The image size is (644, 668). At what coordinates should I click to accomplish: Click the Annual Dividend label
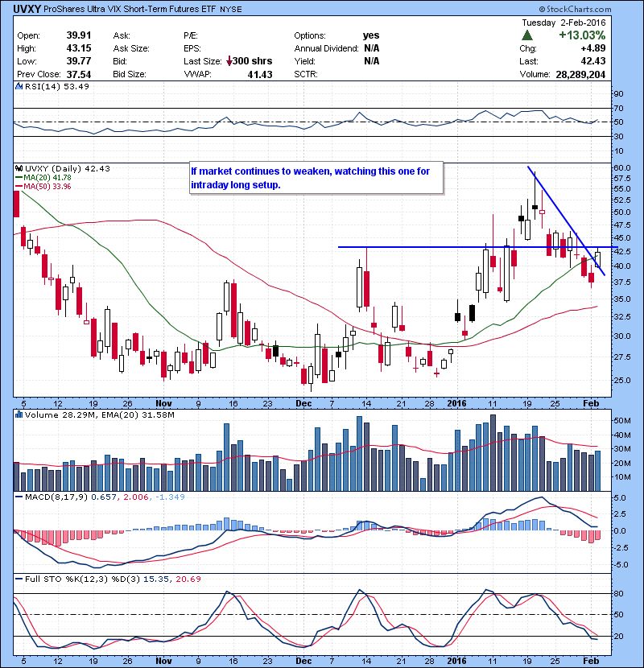327,48
